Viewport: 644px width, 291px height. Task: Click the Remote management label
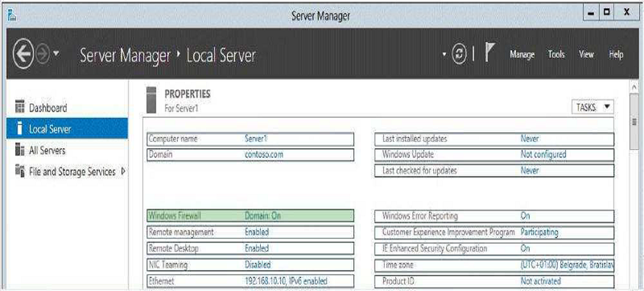tap(181, 232)
